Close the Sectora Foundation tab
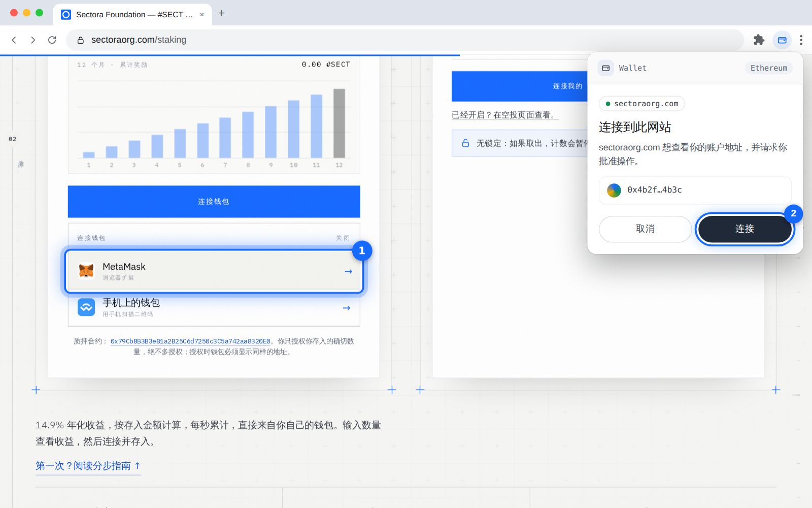Screen dimensions: 812x508 click(202, 15)
